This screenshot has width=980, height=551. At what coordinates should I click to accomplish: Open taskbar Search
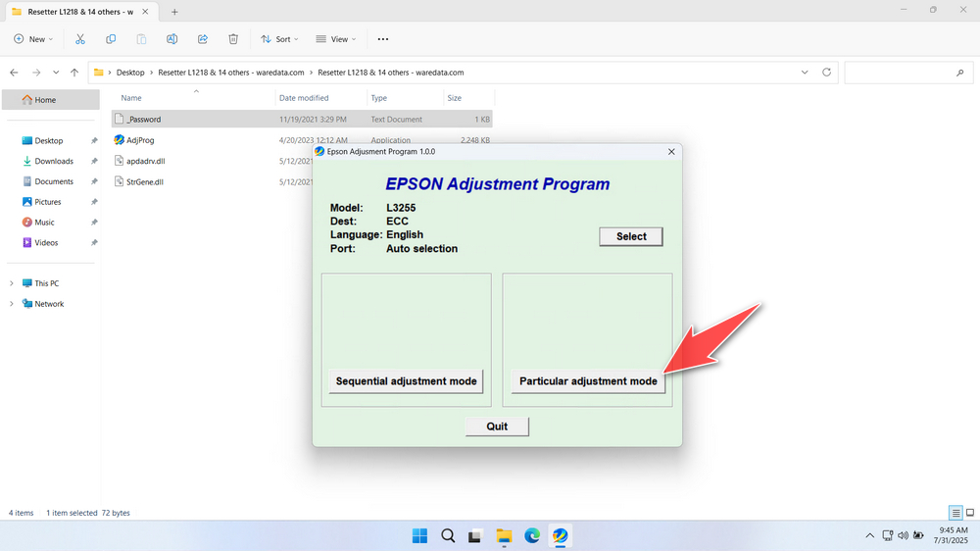click(x=448, y=536)
